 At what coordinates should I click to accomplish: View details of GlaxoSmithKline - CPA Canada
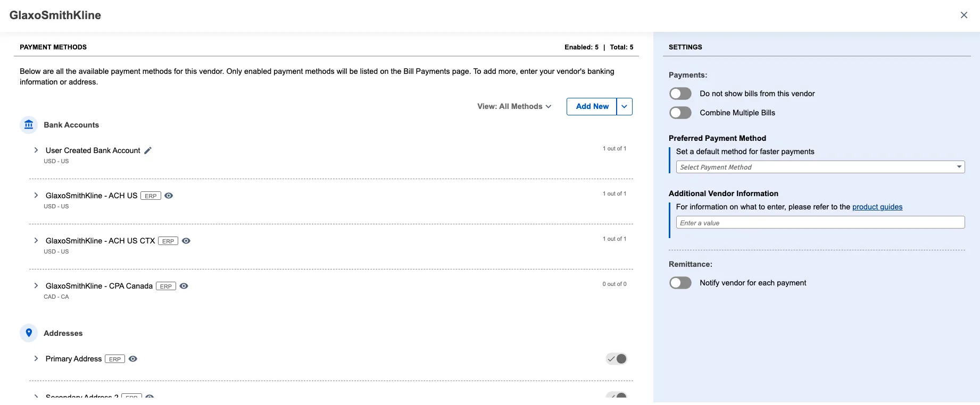click(184, 286)
